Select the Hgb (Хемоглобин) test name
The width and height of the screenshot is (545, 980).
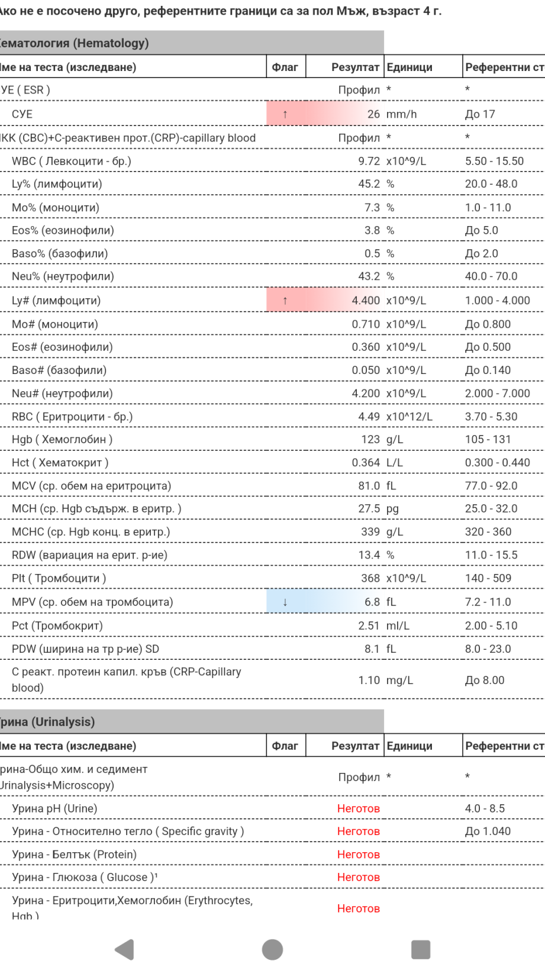pos(62,440)
